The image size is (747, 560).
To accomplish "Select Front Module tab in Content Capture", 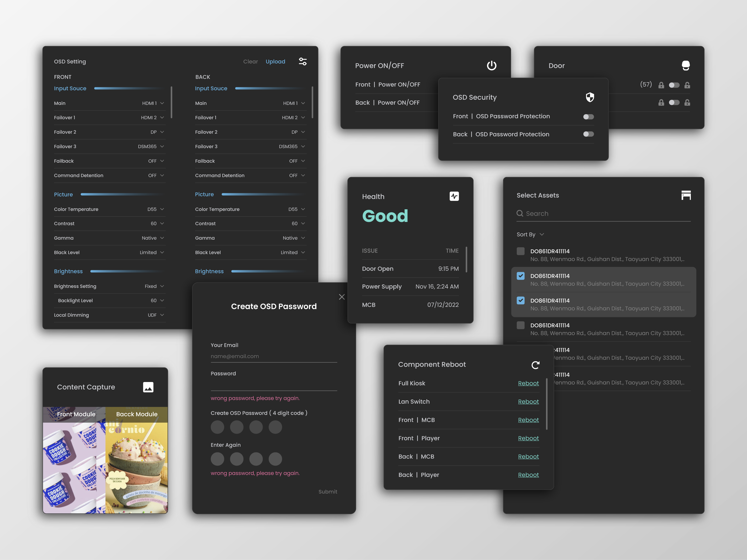I will pyautogui.click(x=75, y=414).
